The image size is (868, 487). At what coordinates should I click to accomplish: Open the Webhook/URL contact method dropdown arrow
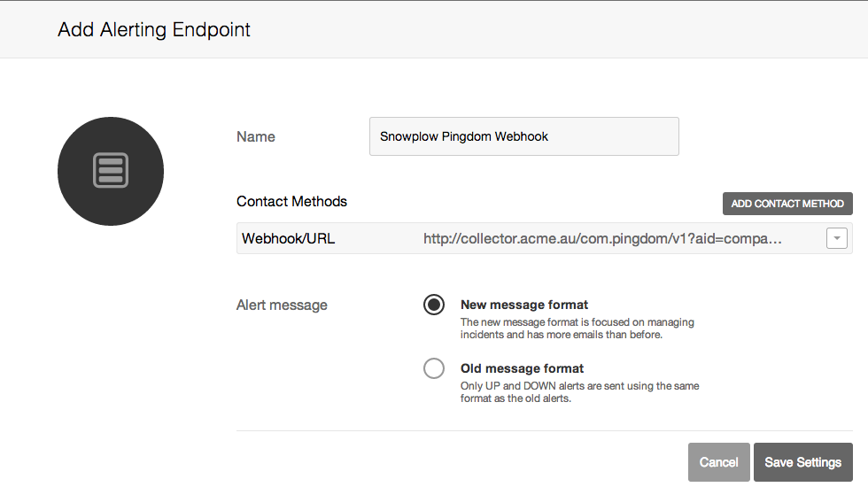836,238
